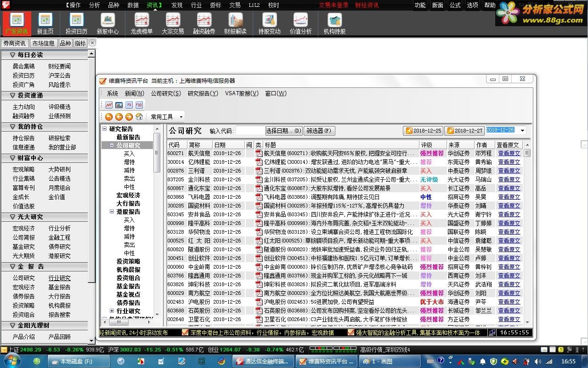Click the home house icon in 维赛特 window

[139, 117]
